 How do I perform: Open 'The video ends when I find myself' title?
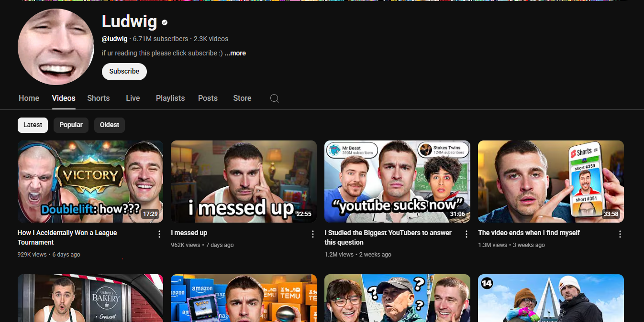(x=529, y=233)
